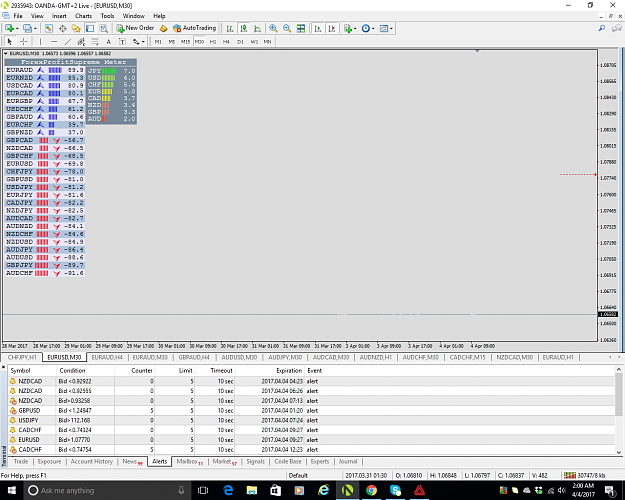Viewport: 625px width, 500px height.
Task: Click the Periods clock icon
Action: pos(366,28)
